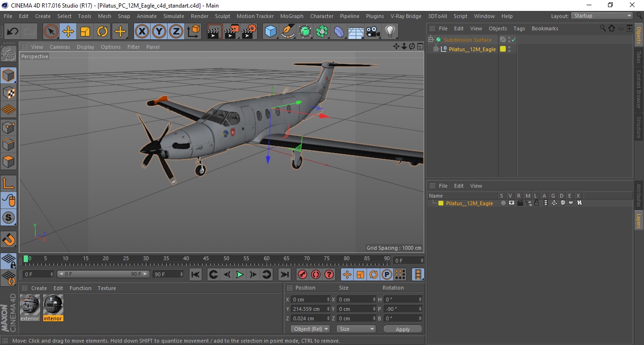644x345 pixels.
Task: Add a Camera object
Action: (x=373, y=32)
